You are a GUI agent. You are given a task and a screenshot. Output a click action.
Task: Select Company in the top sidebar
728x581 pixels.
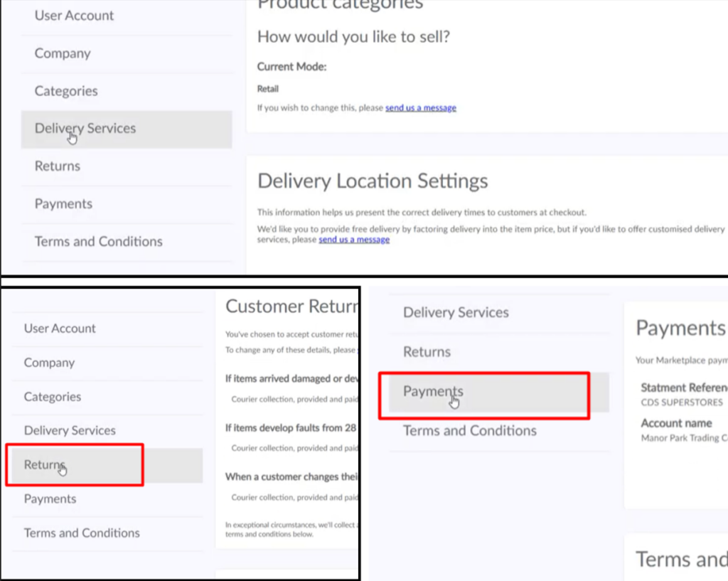point(127,53)
